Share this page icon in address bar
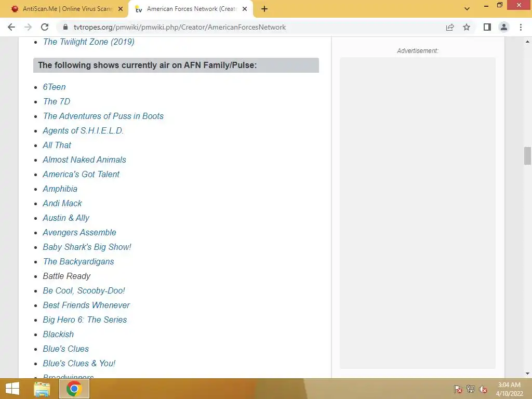 450,27
